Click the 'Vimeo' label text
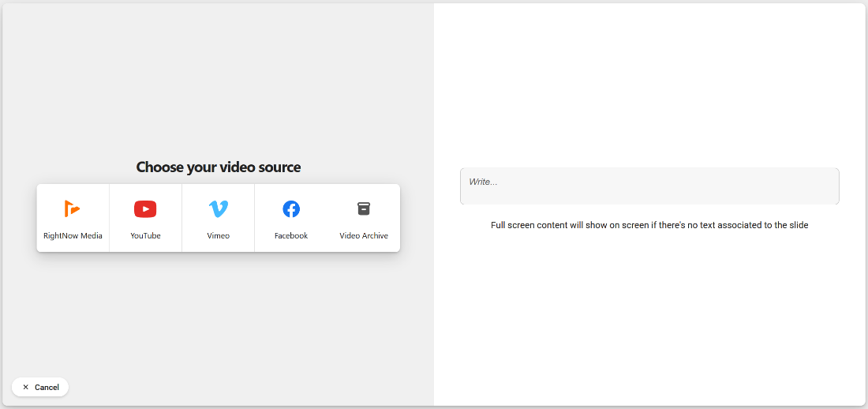The image size is (868, 409). 218,235
